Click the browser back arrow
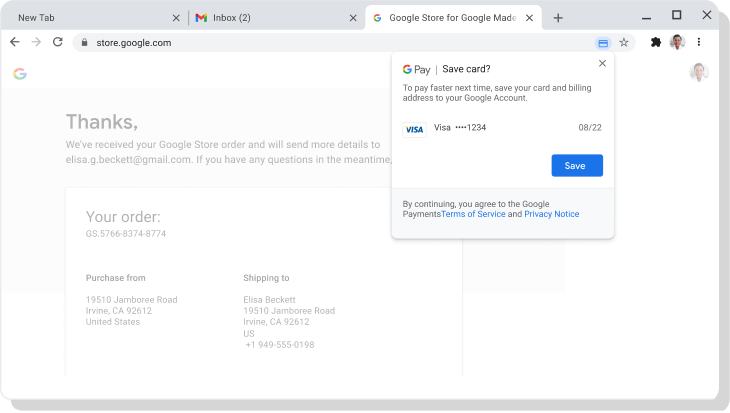730x413 pixels. (15, 42)
